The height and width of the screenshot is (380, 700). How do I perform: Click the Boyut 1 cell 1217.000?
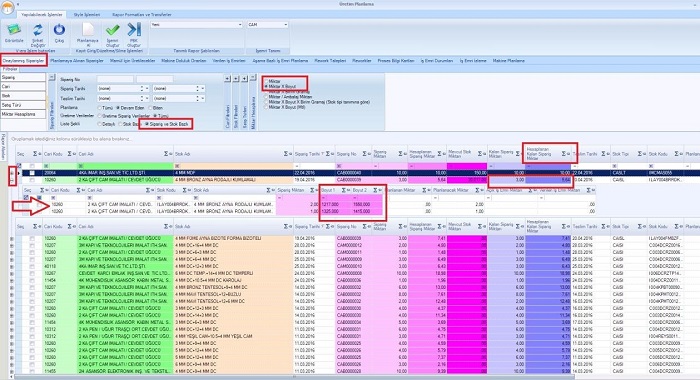[x=335, y=205]
